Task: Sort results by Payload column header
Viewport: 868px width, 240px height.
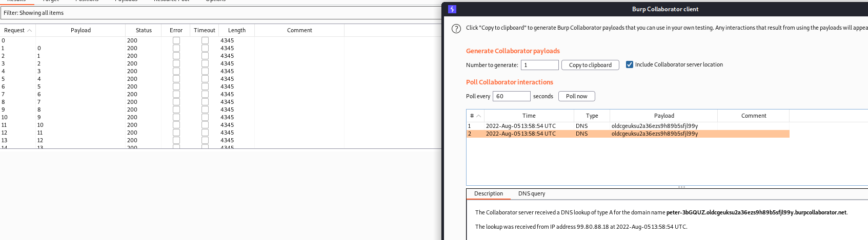Action: point(80,30)
